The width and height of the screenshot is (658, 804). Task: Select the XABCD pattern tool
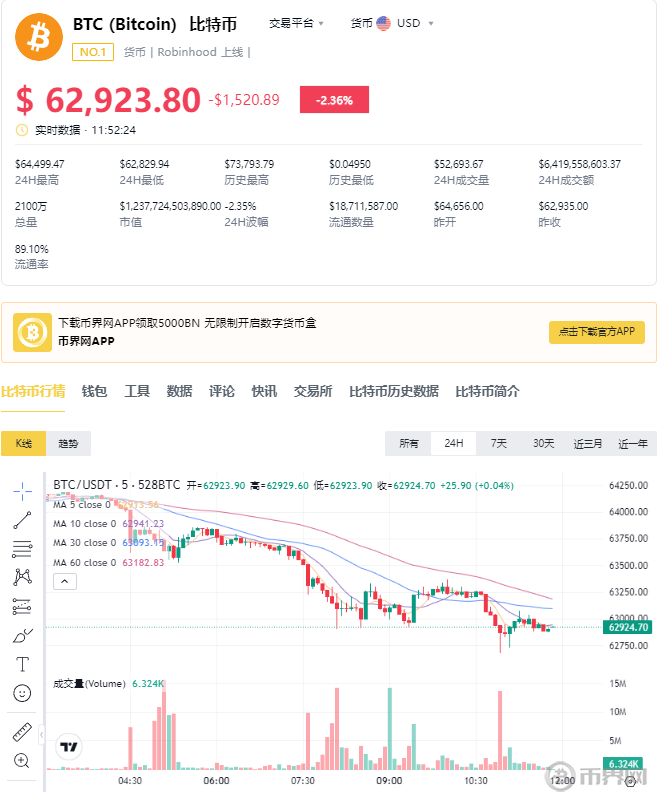[22, 577]
